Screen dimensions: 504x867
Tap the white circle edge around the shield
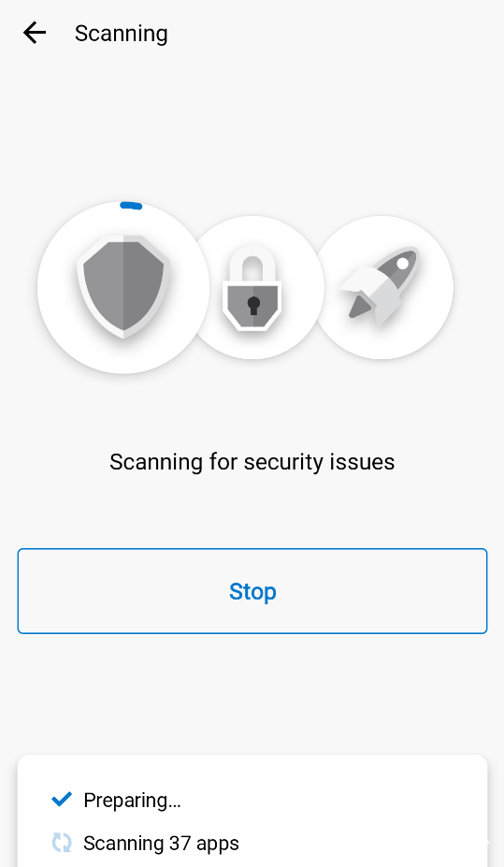pyautogui.click(x=50, y=287)
